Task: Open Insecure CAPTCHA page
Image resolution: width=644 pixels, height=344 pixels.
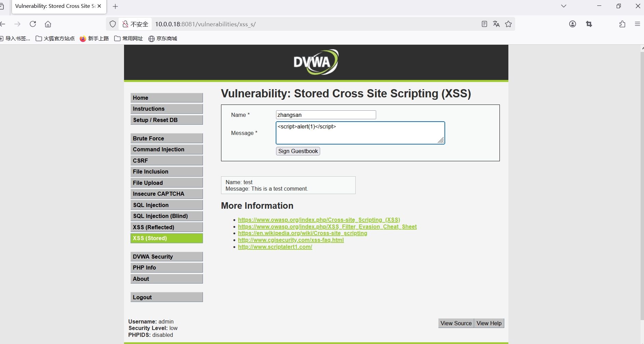Action: tap(167, 194)
